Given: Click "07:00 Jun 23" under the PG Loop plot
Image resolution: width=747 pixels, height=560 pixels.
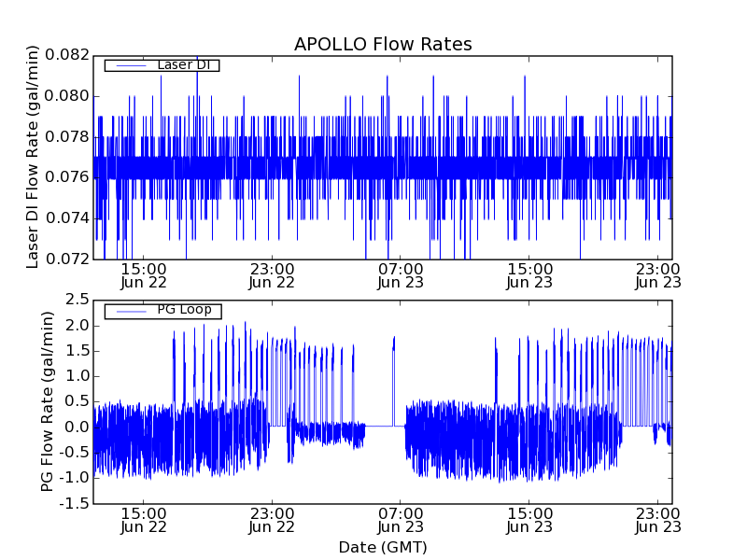Looking at the screenshot, I should click(401, 521).
